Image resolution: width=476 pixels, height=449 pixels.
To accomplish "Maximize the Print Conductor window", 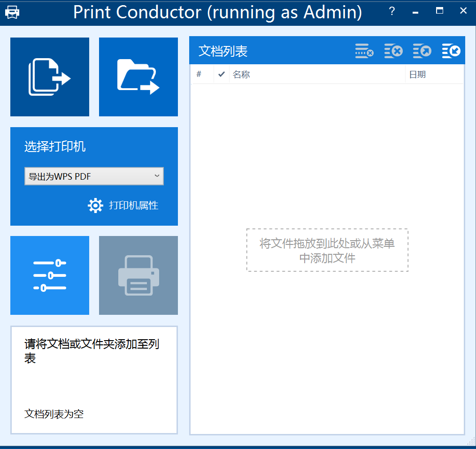I will pos(439,11).
